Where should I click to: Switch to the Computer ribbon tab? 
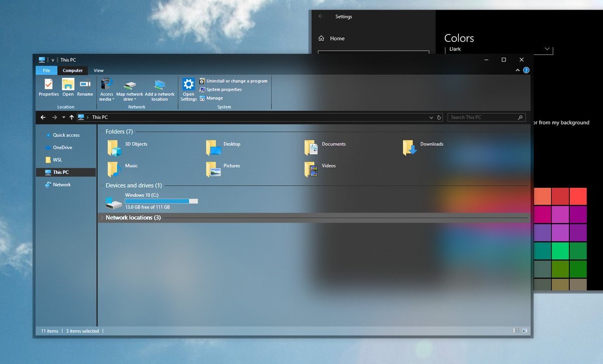pos(73,71)
